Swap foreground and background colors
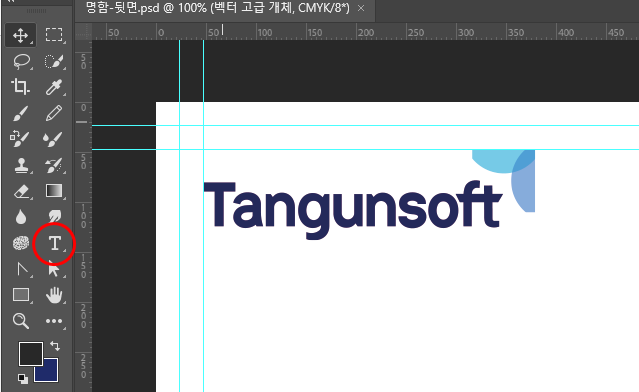 tap(55, 346)
